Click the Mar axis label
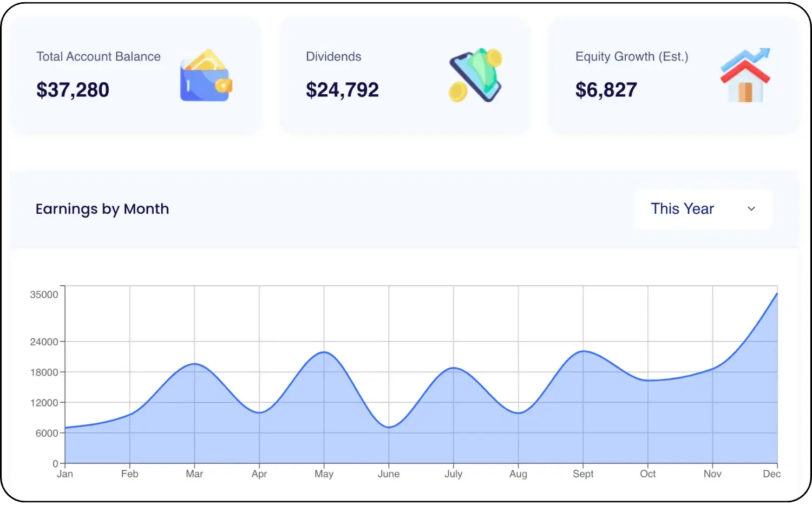 (194, 474)
